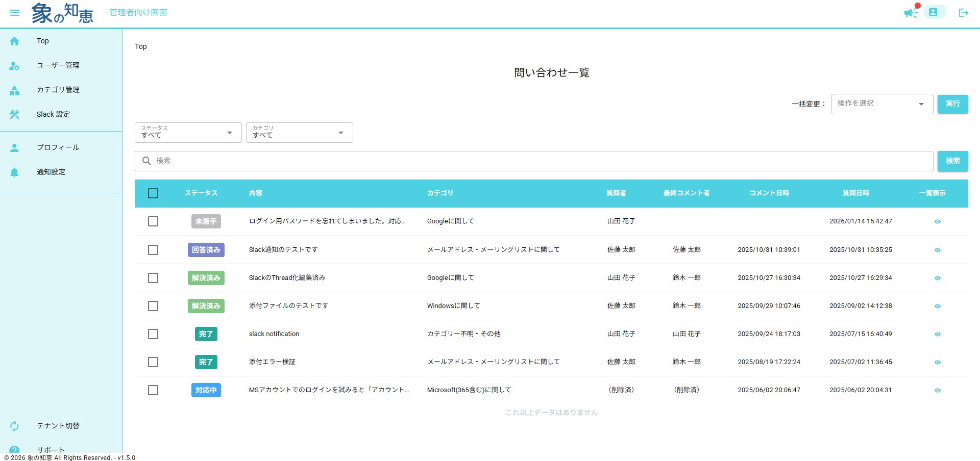Open the hamburger menu icon
Image resolution: width=980 pixels, height=461 pixels.
click(x=15, y=13)
